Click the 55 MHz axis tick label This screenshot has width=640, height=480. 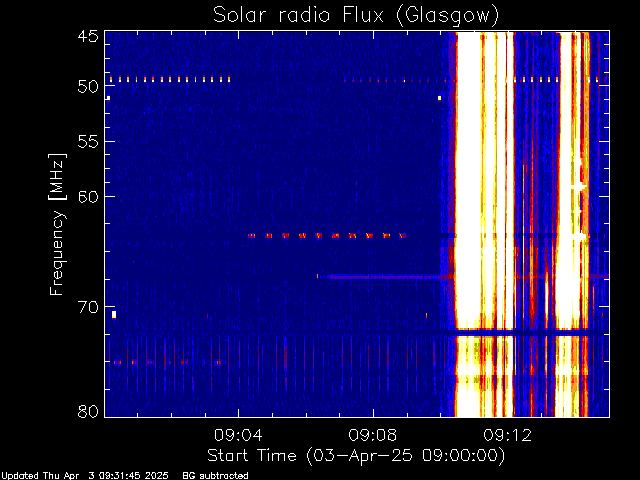(x=88, y=142)
